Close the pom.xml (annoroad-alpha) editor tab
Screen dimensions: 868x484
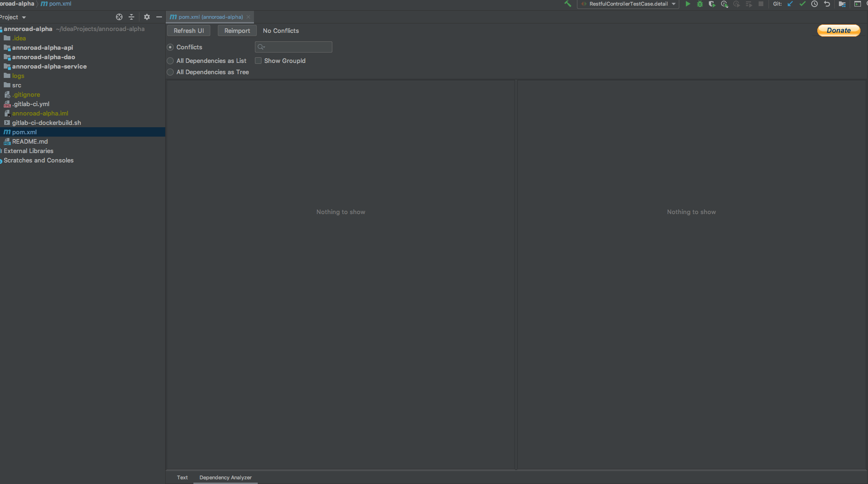(248, 17)
